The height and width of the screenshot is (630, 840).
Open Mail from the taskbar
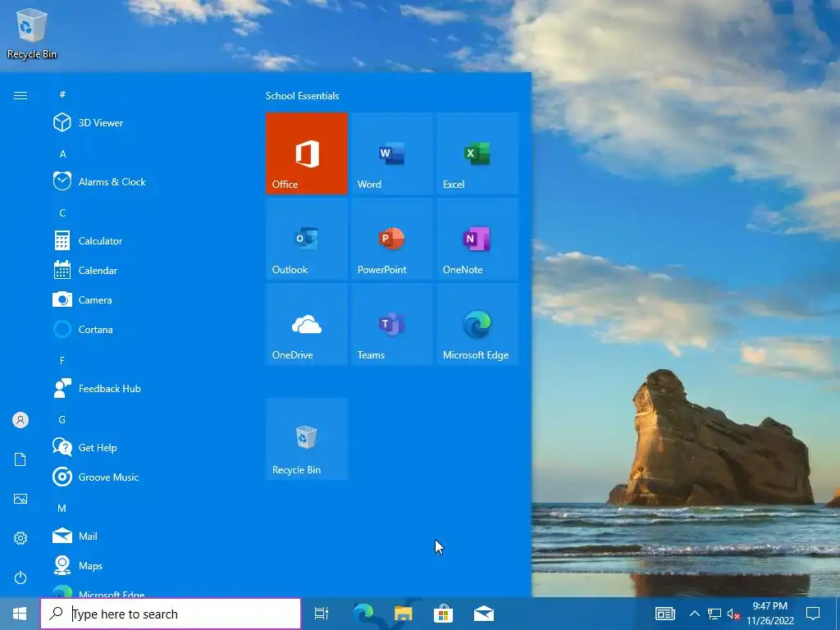tap(484, 614)
